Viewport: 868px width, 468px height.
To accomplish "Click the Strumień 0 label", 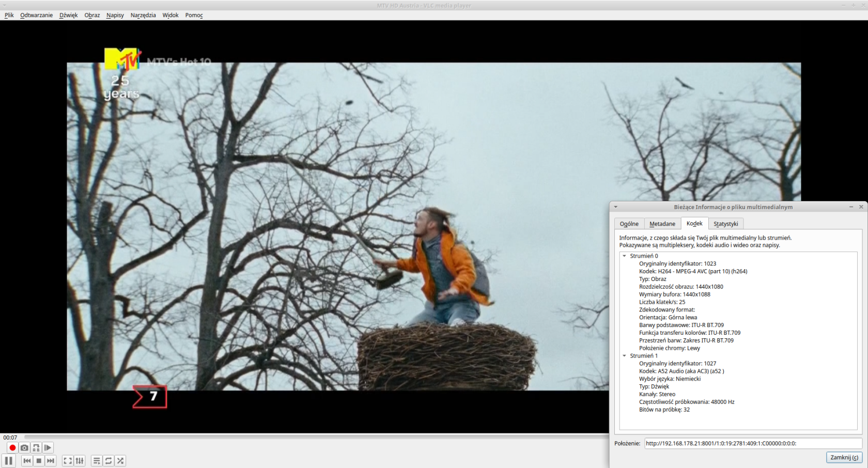I will click(644, 256).
